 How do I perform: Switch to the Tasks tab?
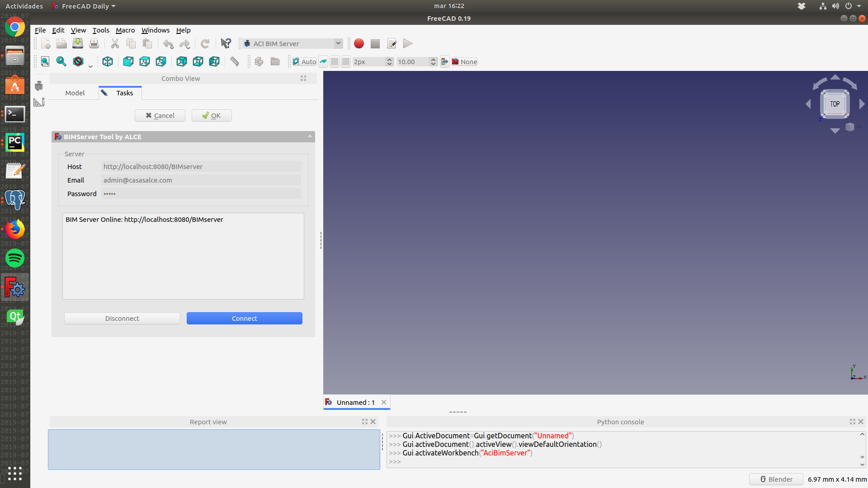point(120,93)
